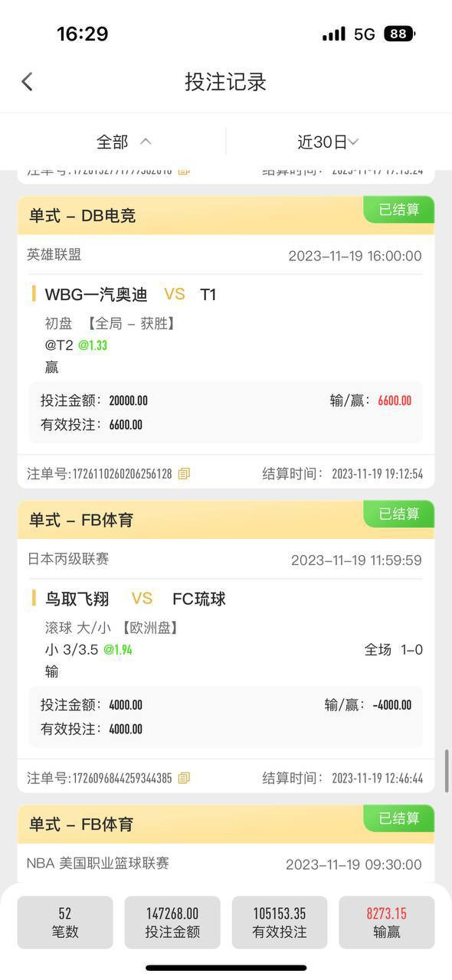Open the WBG一汽奥迪 VS T1 bet card
The height and width of the screenshot is (980, 452).
[x=226, y=342]
